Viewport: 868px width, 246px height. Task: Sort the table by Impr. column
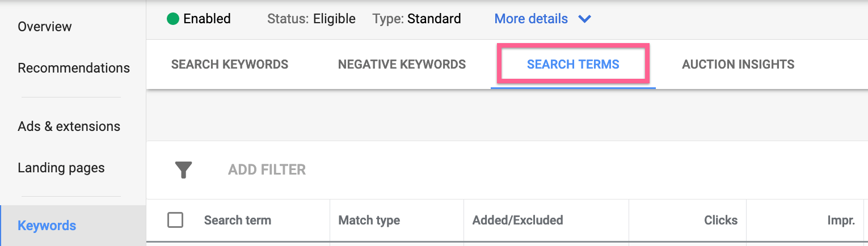841,220
